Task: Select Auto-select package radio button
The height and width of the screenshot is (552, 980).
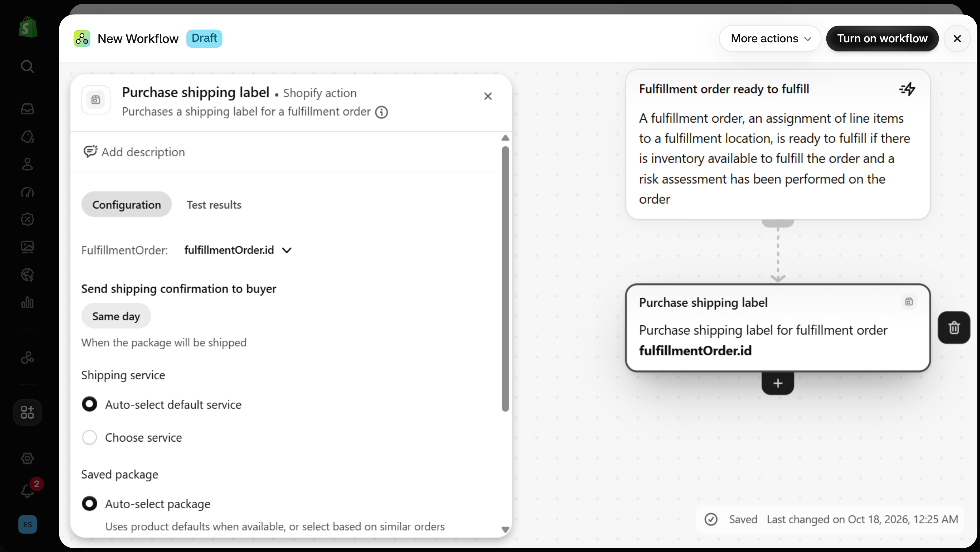Action: pyautogui.click(x=90, y=503)
